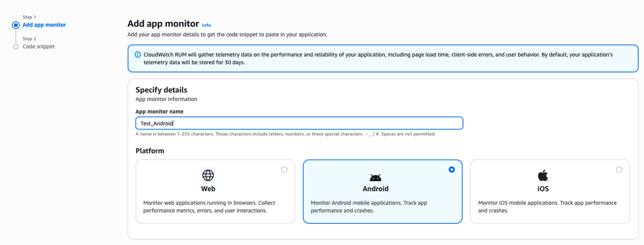Click the Add app monitor link in the sidebar
The image size is (644, 245).
tap(44, 25)
